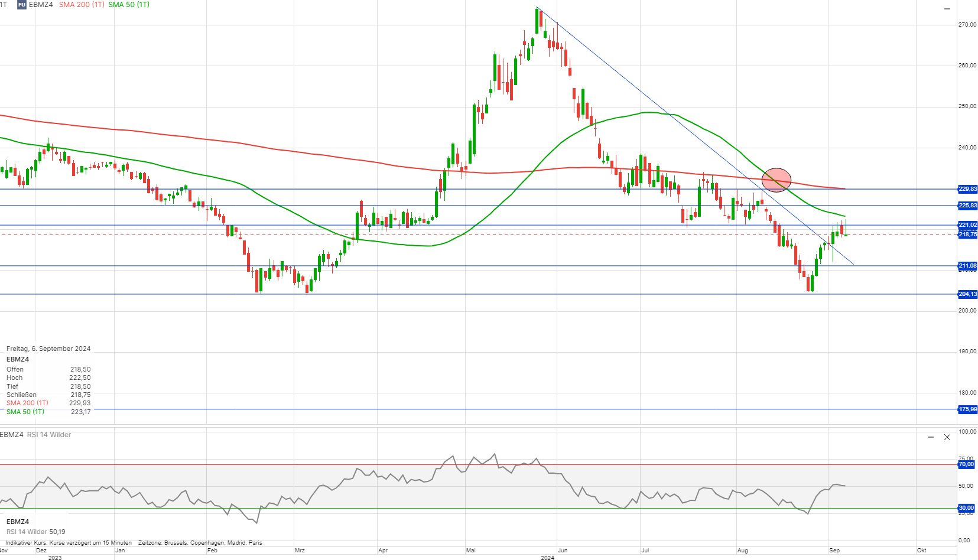Click the 204,13 support level label
Viewport: 978px width, 560px height.
(x=967, y=294)
